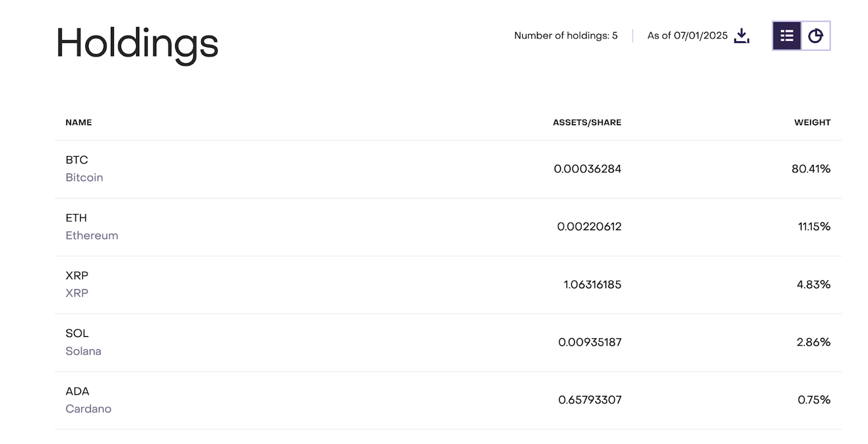
Task: Click the As of 07/01/2025 date text
Action: (x=687, y=36)
